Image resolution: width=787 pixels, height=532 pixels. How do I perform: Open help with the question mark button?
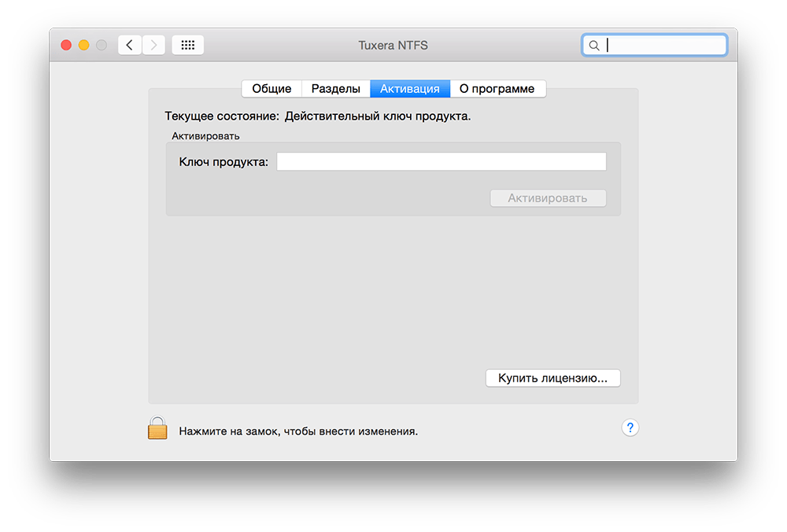pyautogui.click(x=630, y=427)
